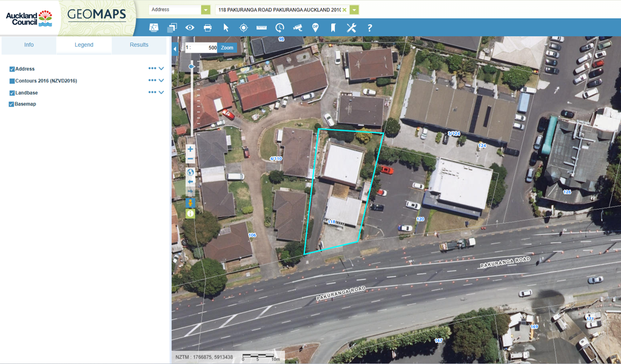Open the wrench and screwdriver tools icon

click(x=351, y=28)
